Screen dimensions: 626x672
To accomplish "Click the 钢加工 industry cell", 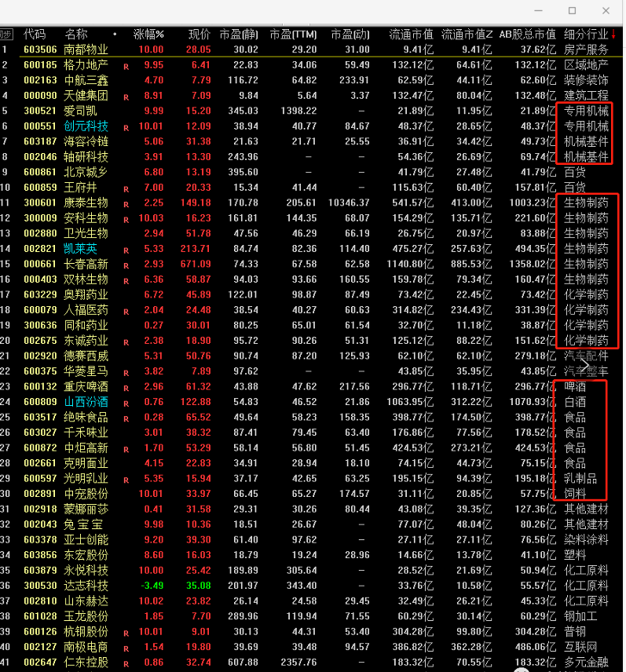I will pos(580,617).
